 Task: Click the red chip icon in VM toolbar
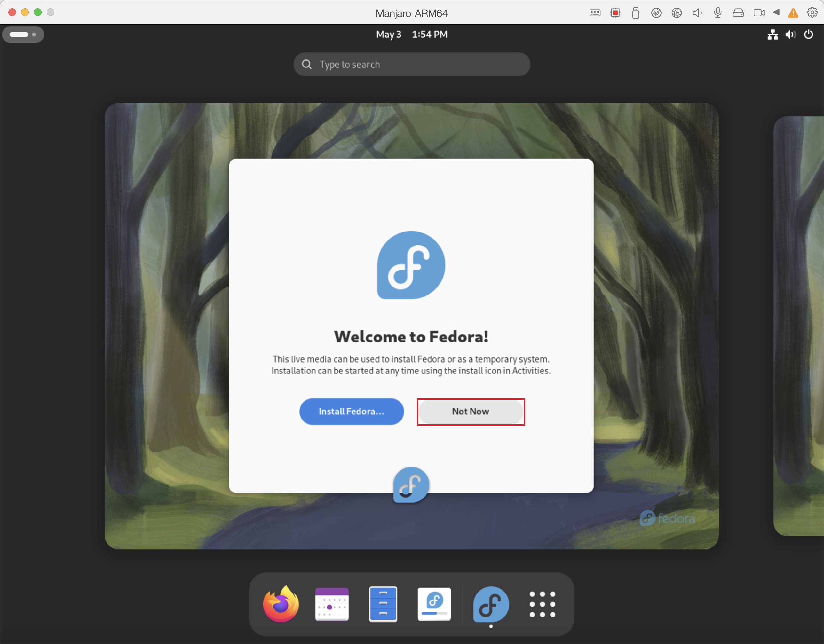point(615,13)
